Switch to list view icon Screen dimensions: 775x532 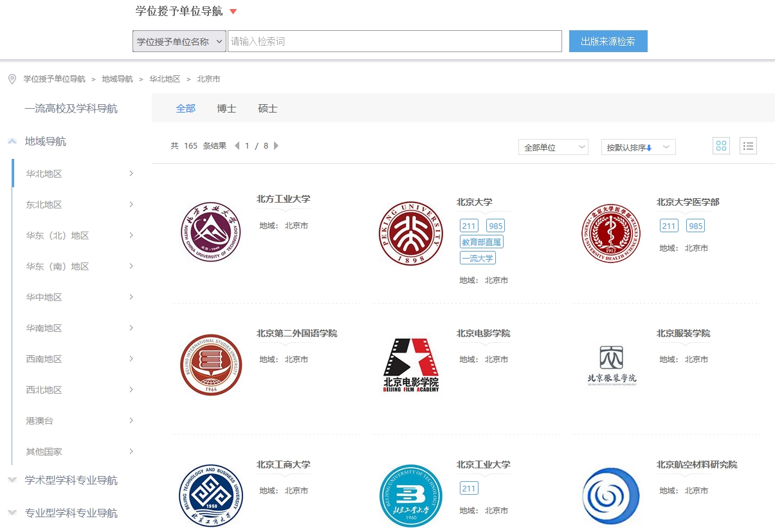pos(748,146)
